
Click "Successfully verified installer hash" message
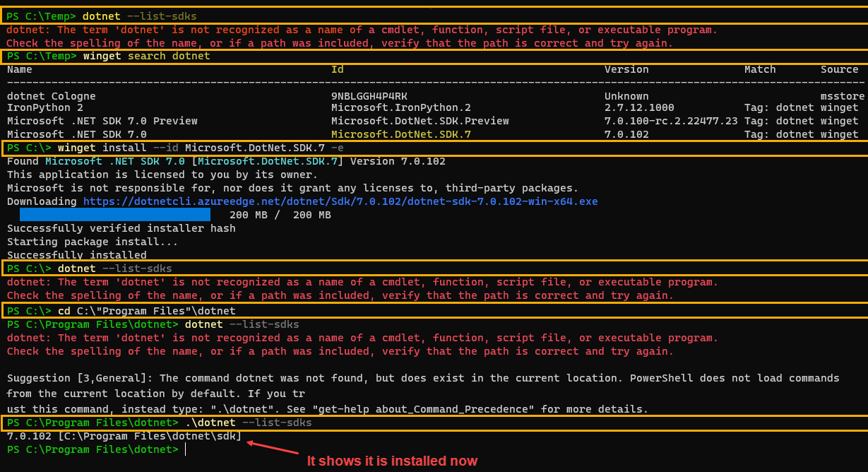coord(121,228)
